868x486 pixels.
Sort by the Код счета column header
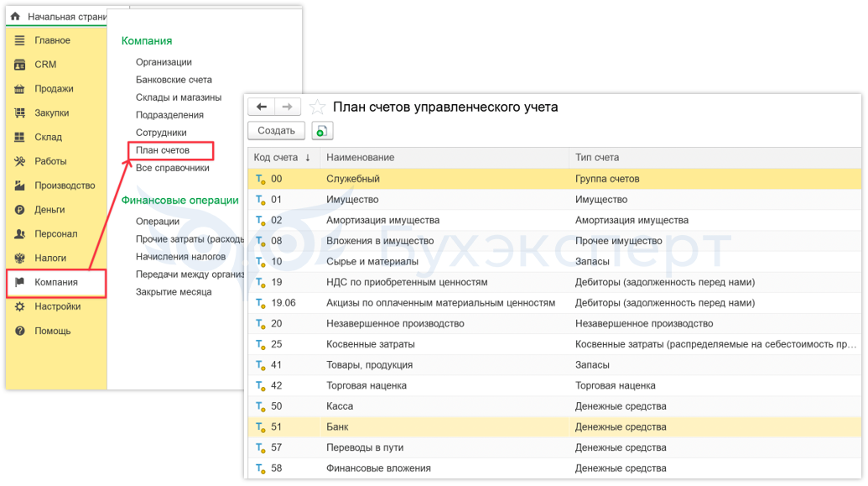pyautogui.click(x=284, y=157)
